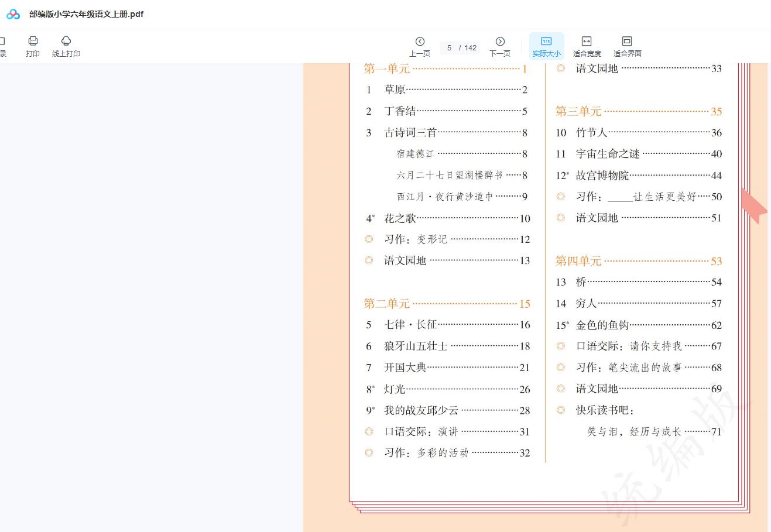771x532 pixels.
Task: Click the PDF file name title
Action: coord(86,14)
